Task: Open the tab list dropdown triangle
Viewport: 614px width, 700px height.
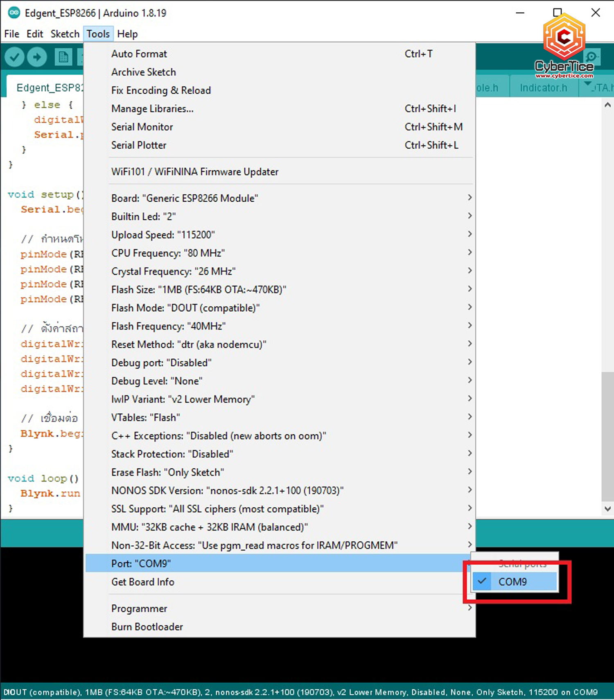Action: pyautogui.click(x=588, y=84)
